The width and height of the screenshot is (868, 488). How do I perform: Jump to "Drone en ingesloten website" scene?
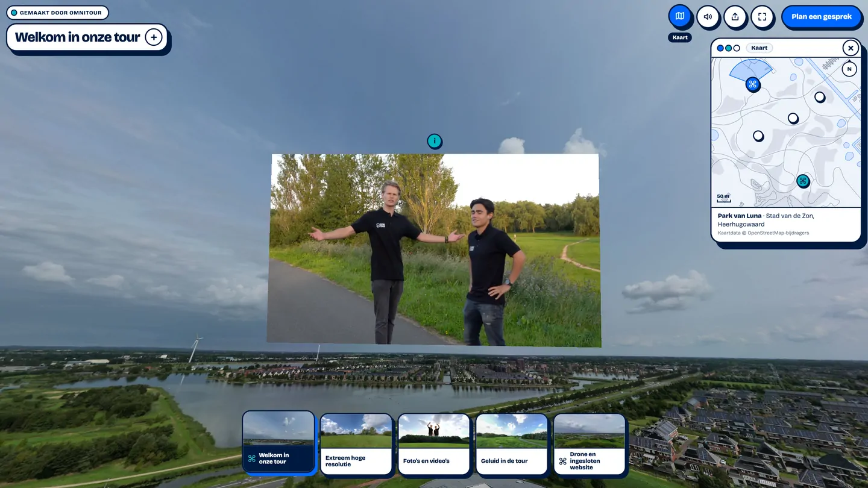pyautogui.click(x=590, y=444)
